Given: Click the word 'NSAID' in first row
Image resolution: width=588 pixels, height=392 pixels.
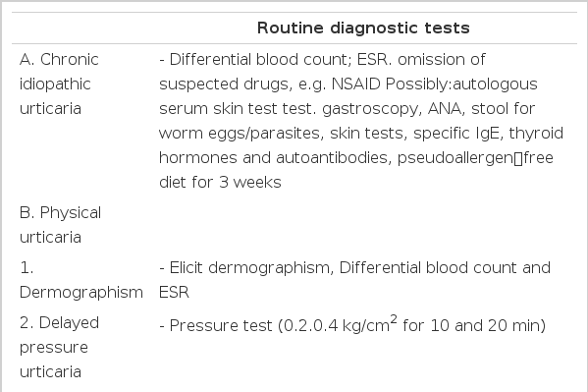Looking at the screenshot, I should coord(356,84).
